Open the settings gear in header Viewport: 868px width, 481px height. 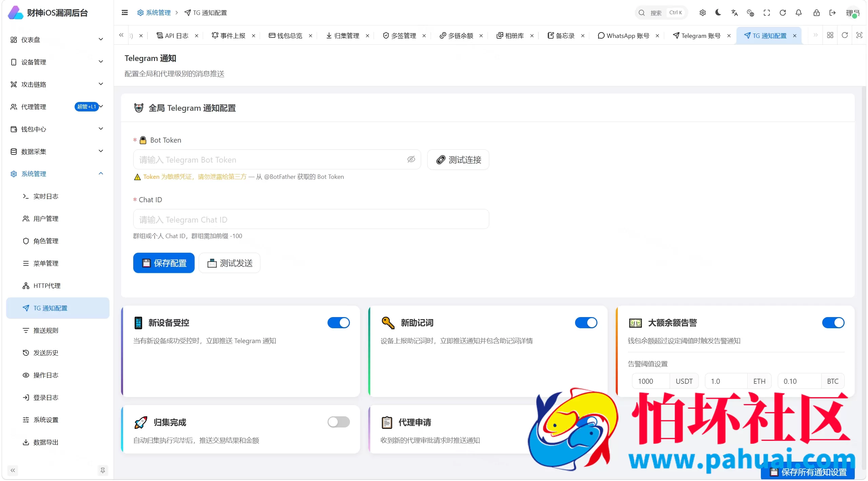(x=702, y=13)
